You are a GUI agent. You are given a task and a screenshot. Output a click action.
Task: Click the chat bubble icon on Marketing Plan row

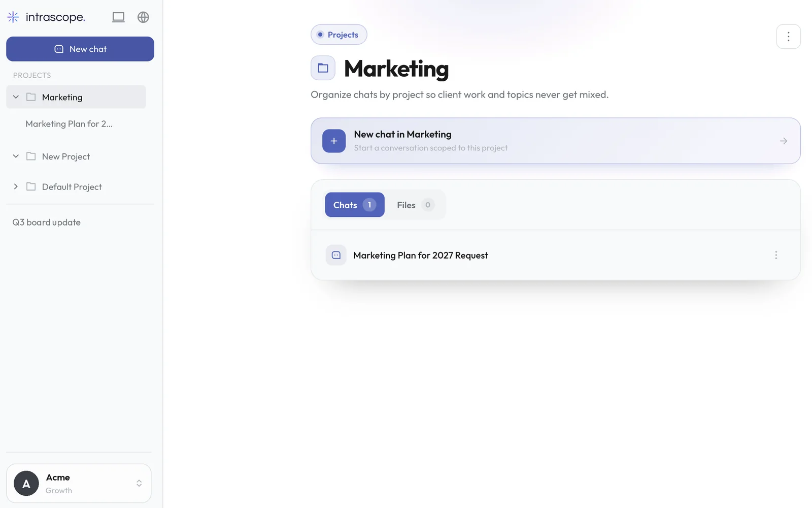(336, 255)
